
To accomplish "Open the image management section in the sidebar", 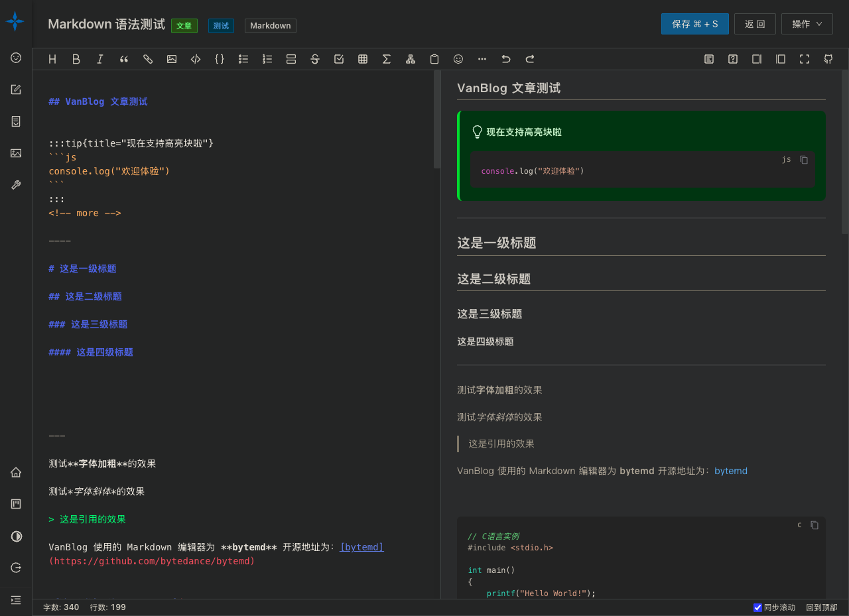I will click(16, 153).
